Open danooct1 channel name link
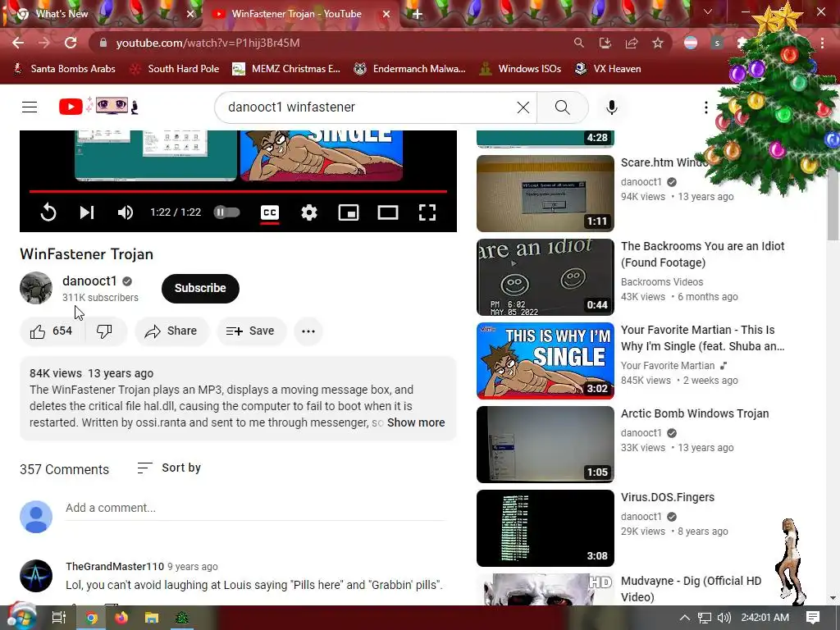The width and height of the screenshot is (840, 630). pyautogui.click(x=89, y=281)
